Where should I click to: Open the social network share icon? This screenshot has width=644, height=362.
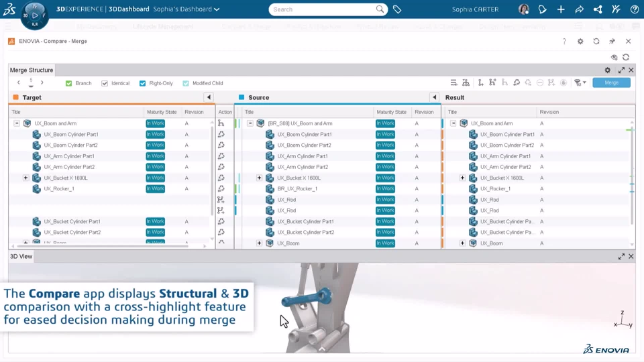(x=598, y=9)
